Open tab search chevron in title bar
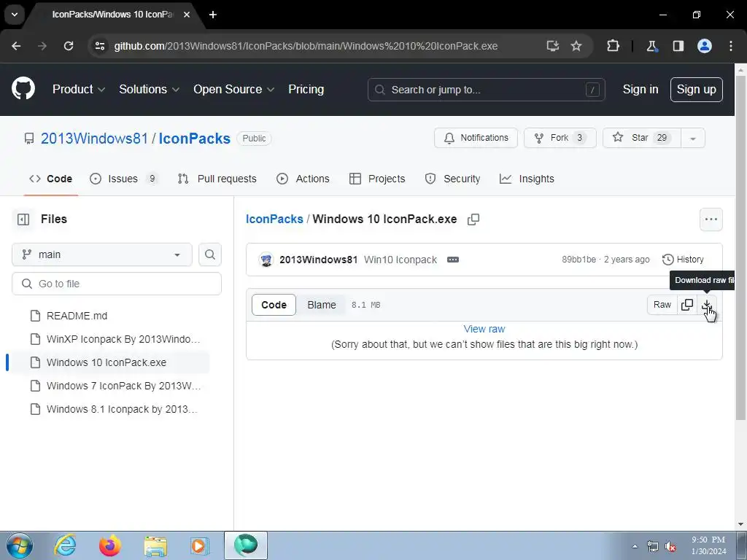Screen dimensions: 747x560 (15, 15)
